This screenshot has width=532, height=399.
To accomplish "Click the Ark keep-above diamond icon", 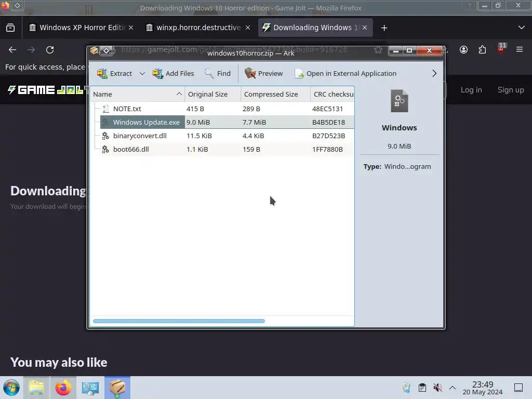I will point(106,50).
